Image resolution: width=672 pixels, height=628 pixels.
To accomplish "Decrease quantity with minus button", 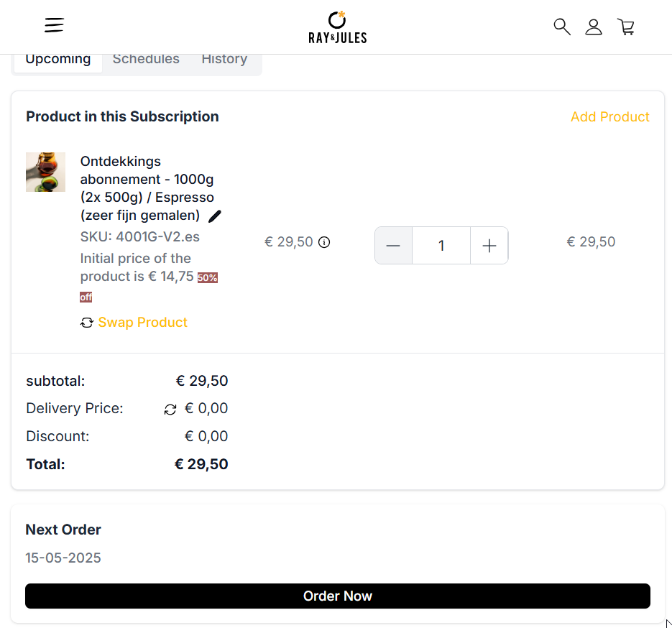I will point(393,246).
